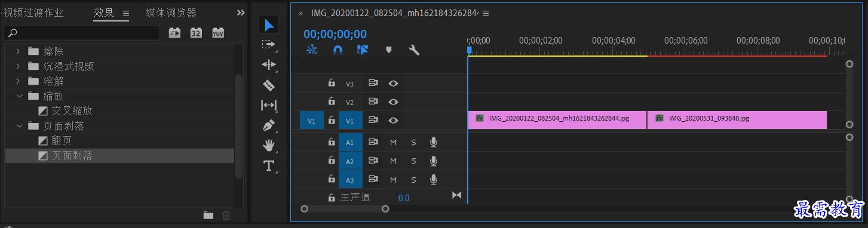This screenshot has height=228, width=868.
Task: Click V1 source patch button
Action: pyautogui.click(x=311, y=121)
